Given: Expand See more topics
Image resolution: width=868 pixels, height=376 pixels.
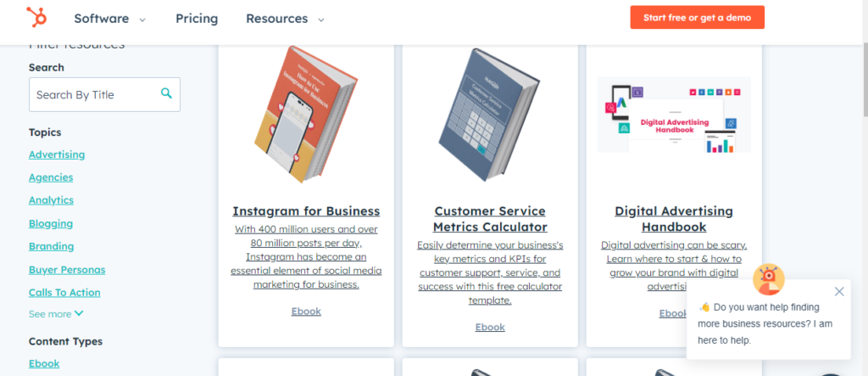Looking at the screenshot, I should tap(56, 314).
